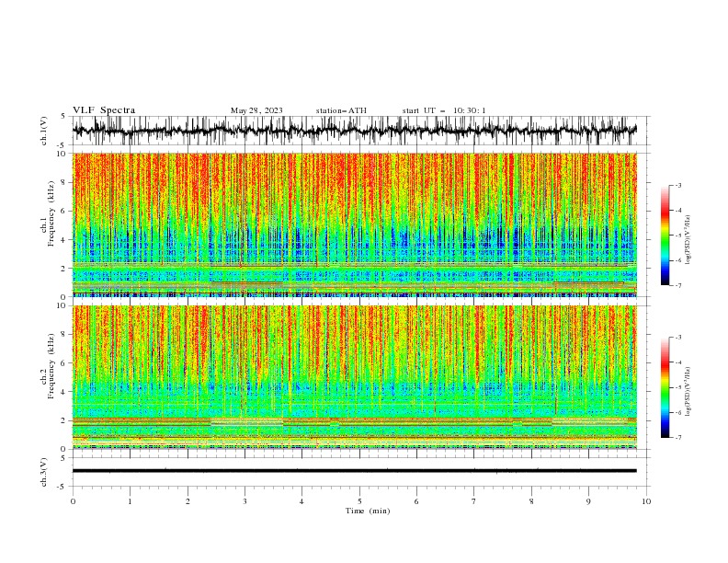Click the time axis tick label "2"

pos(188,501)
